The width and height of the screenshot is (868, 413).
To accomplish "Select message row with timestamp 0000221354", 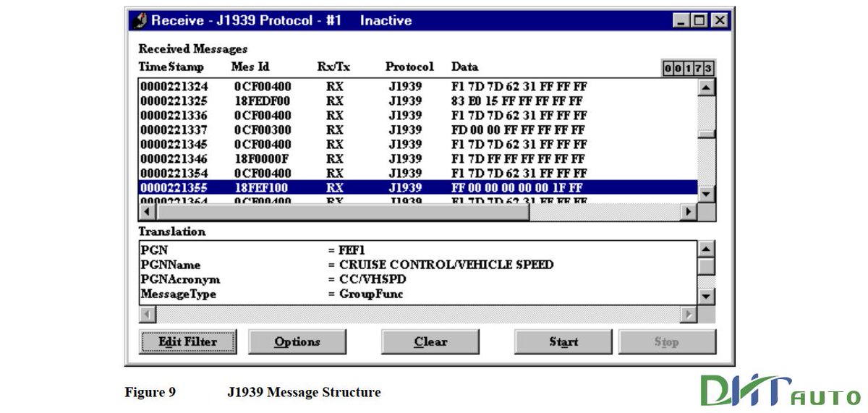I will 418,173.
